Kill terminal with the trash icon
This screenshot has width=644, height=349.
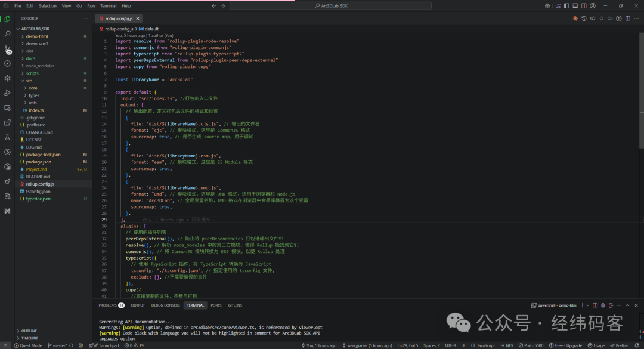pos(603,305)
